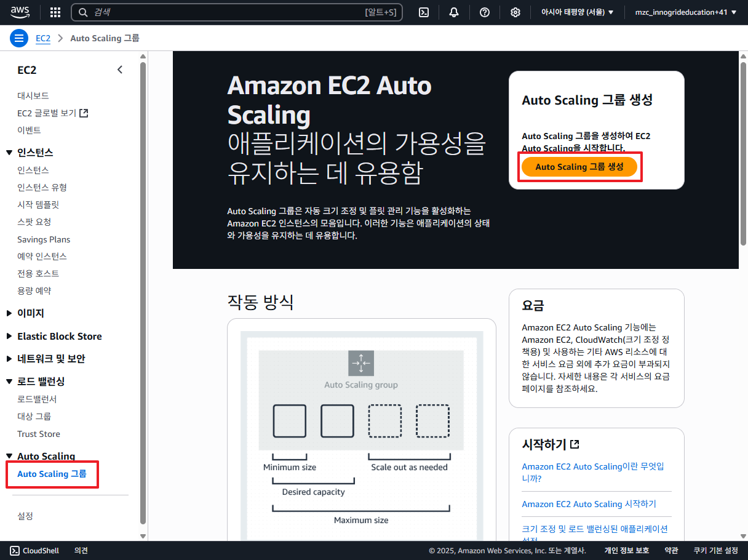Click the Auto Scaling group diagram icon
This screenshot has width=748, height=560.
(x=361, y=364)
